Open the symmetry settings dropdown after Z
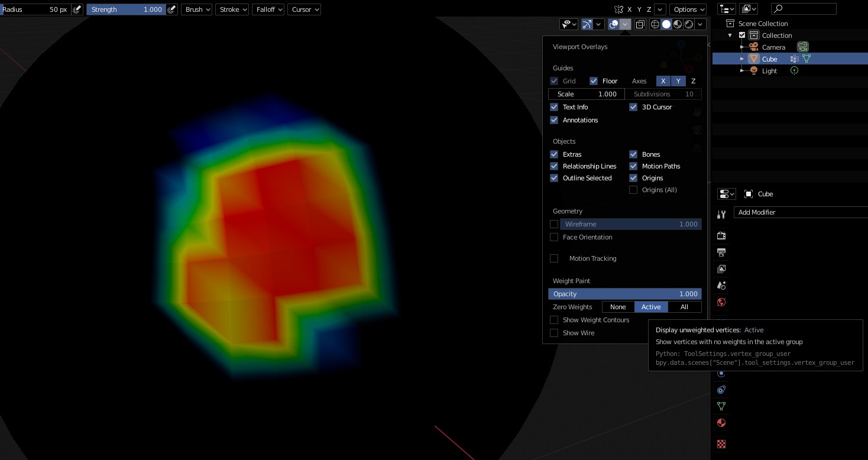The height and width of the screenshot is (460, 868). pos(660,9)
